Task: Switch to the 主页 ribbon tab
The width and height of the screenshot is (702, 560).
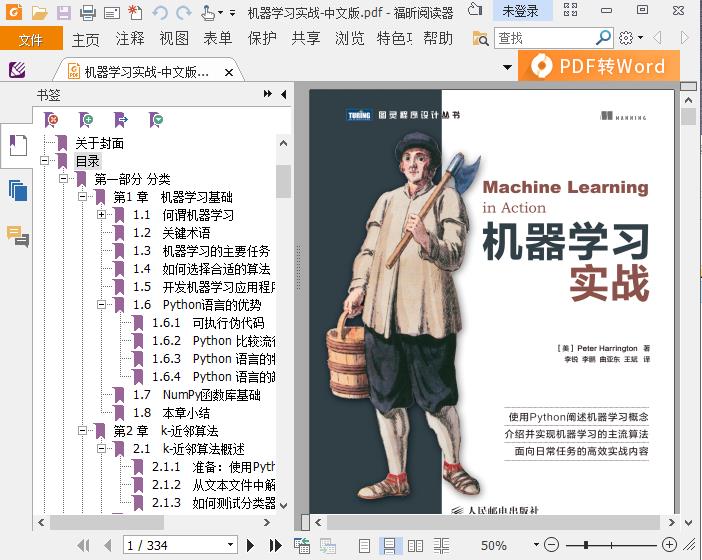Action: pyautogui.click(x=85, y=39)
